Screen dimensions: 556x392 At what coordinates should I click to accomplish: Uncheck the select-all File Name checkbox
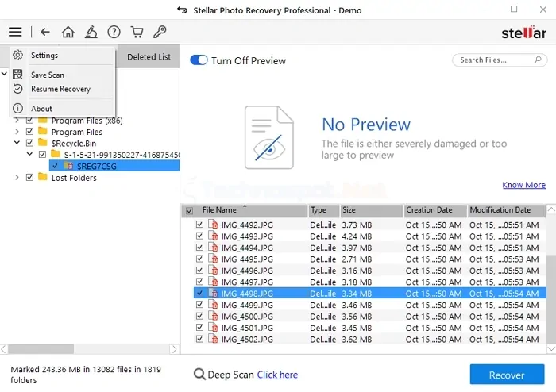click(x=190, y=211)
